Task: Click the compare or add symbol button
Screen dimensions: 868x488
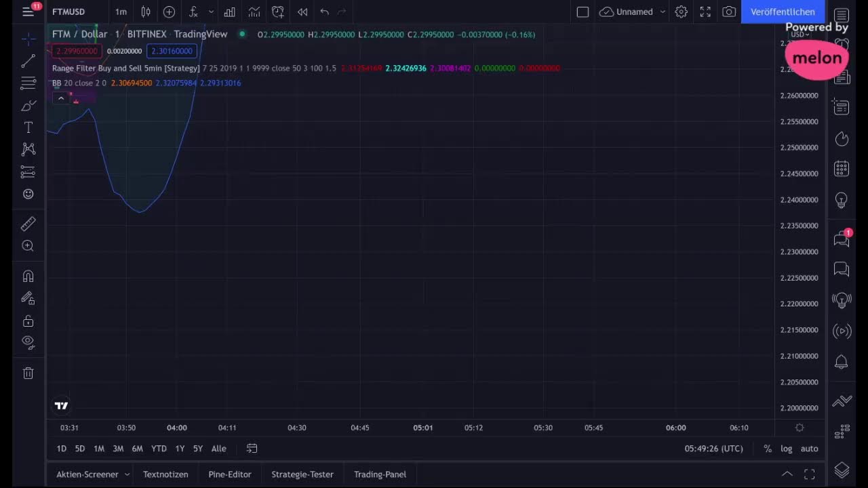Action: (x=169, y=12)
